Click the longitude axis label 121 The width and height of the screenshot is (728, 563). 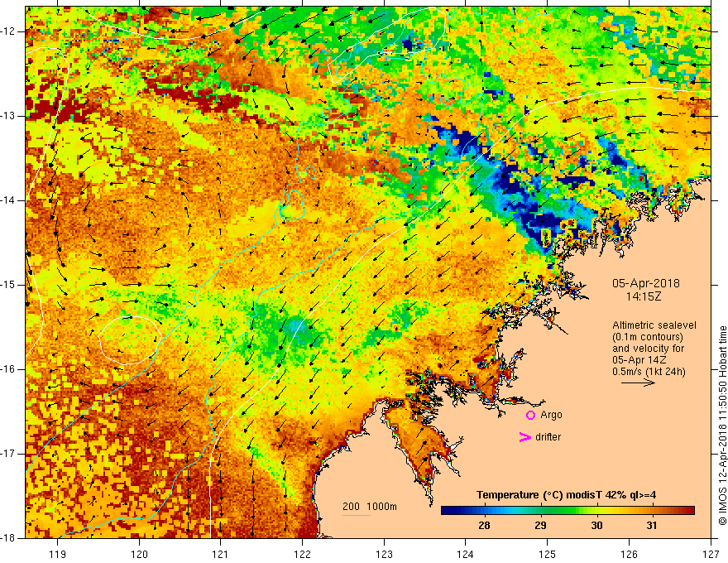point(220,554)
